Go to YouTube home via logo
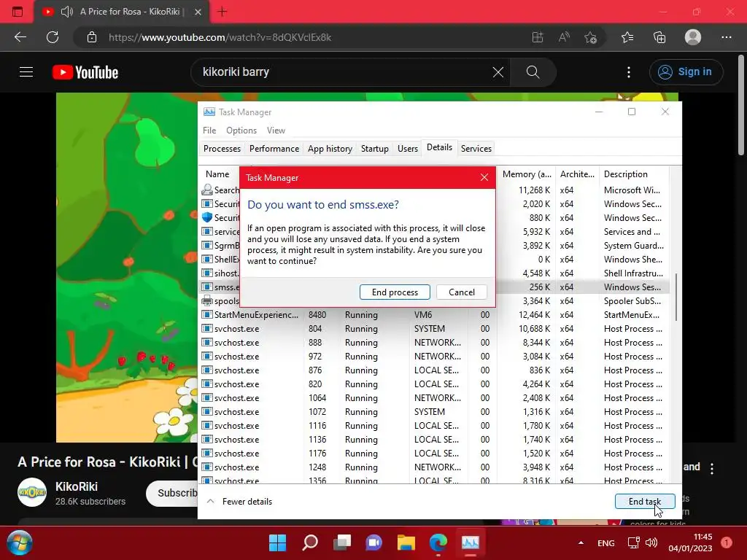The height and width of the screenshot is (560, 747). click(85, 72)
